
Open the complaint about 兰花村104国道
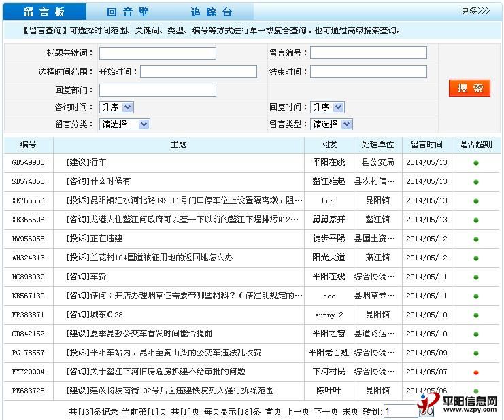pos(150,258)
